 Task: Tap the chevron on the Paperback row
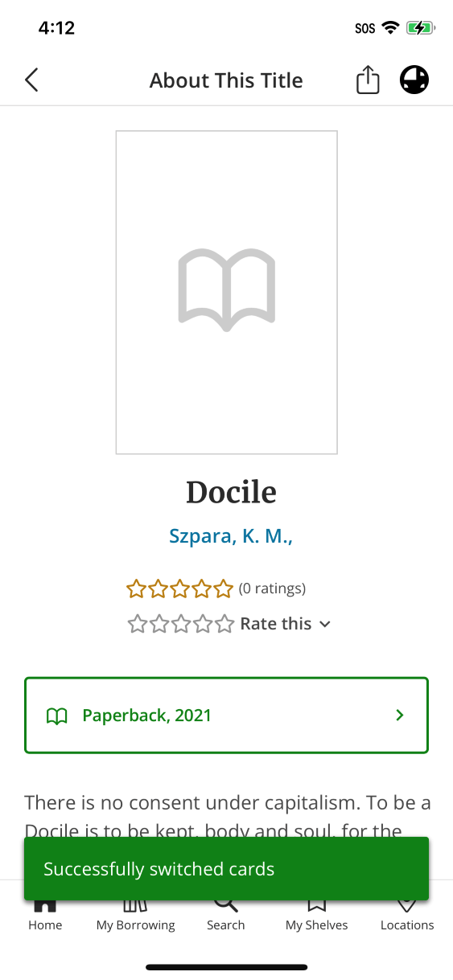click(400, 716)
